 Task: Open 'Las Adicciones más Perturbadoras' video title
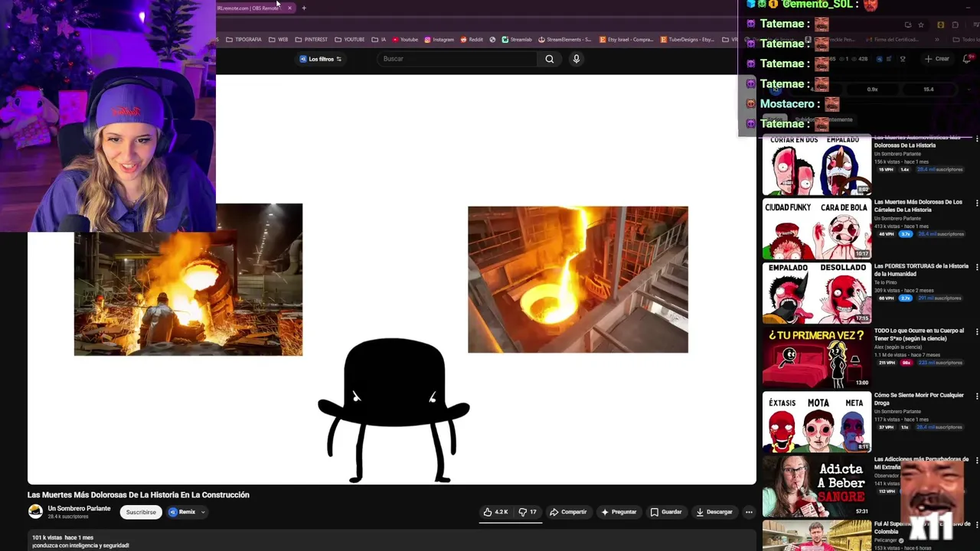(921, 463)
